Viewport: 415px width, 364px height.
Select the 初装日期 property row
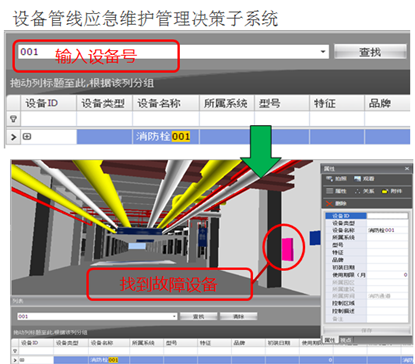point(367,267)
